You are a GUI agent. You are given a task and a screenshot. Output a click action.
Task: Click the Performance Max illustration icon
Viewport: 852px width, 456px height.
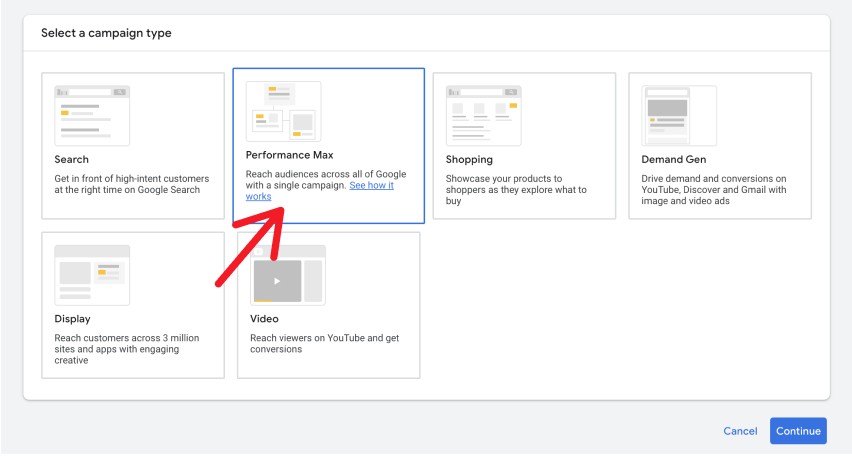[x=284, y=111]
